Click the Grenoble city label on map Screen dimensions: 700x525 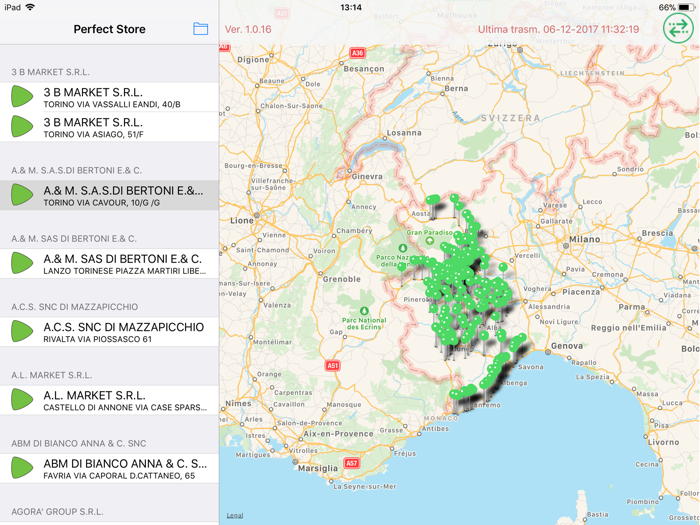[x=342, y=279]
